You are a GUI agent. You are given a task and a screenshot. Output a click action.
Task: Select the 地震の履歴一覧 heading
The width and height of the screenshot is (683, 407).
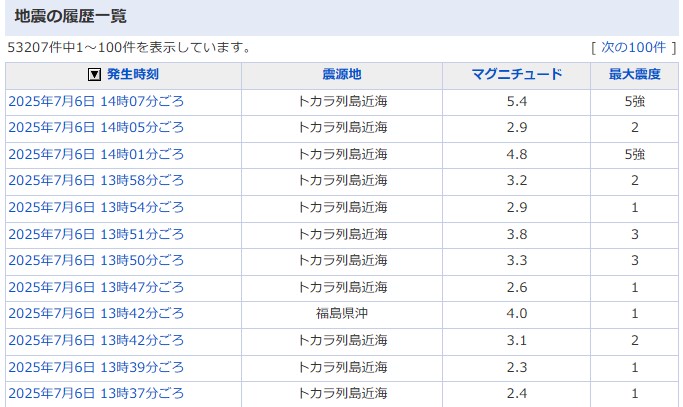(70, 17)
